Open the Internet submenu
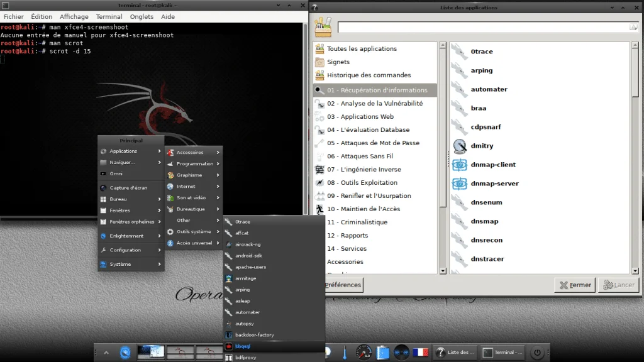Screen dimensions: 644x362 194,186
